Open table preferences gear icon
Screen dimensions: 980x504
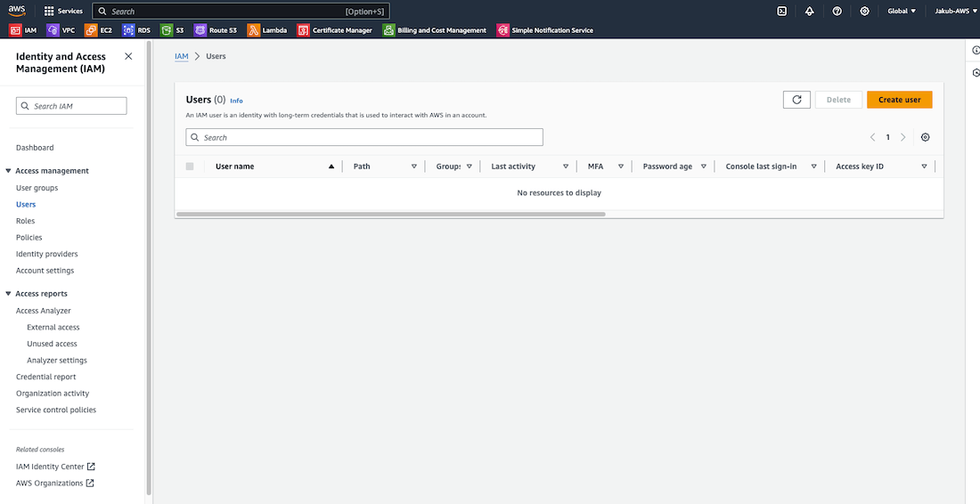926,137
